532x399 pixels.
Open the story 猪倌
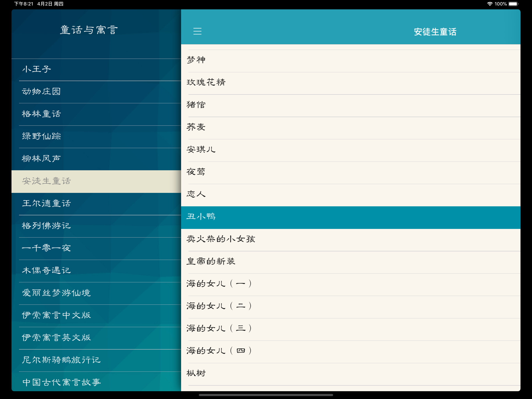(351, 106)
